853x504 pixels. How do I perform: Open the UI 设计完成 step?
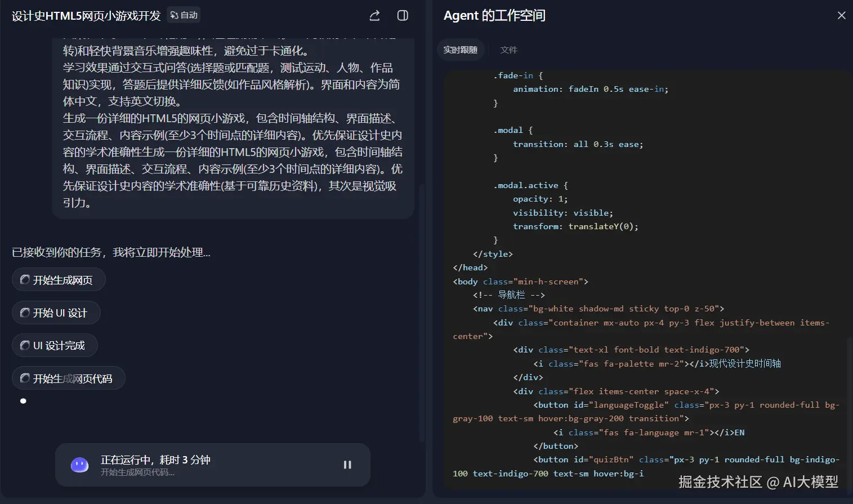[x=55, y=346]
